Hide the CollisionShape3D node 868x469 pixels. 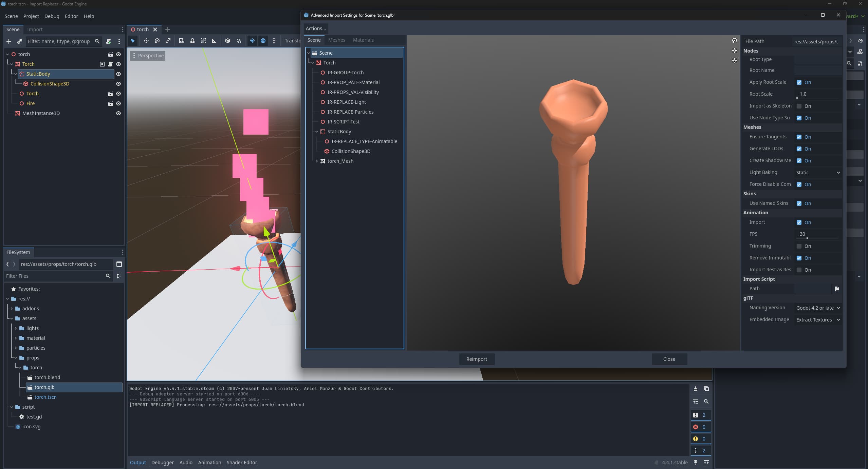[118, 84]
